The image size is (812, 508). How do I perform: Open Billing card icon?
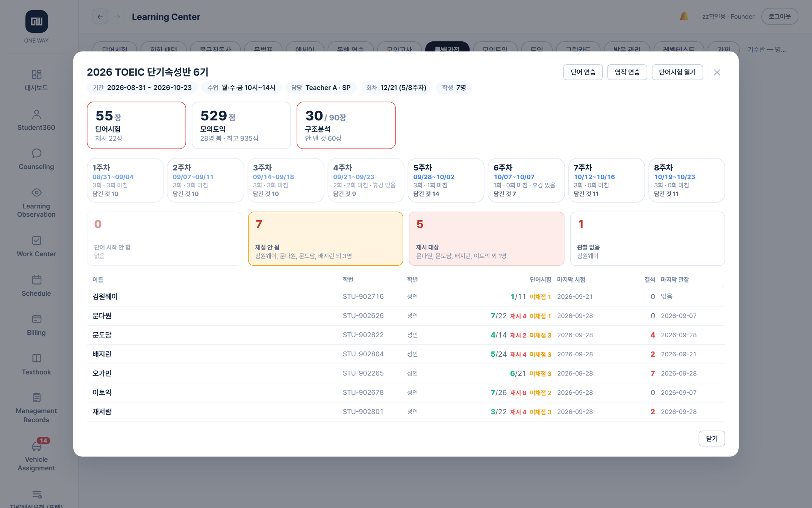(x=36, y=319)
